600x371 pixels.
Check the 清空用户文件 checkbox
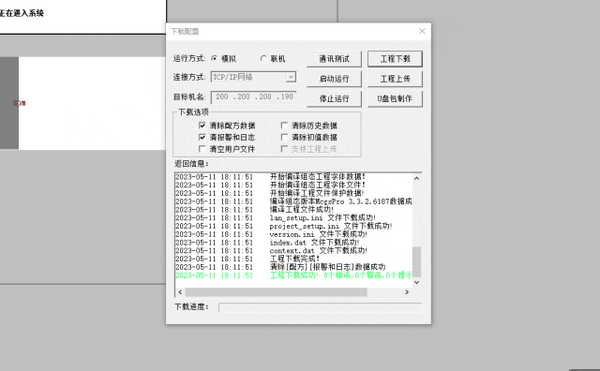[202, 149]
